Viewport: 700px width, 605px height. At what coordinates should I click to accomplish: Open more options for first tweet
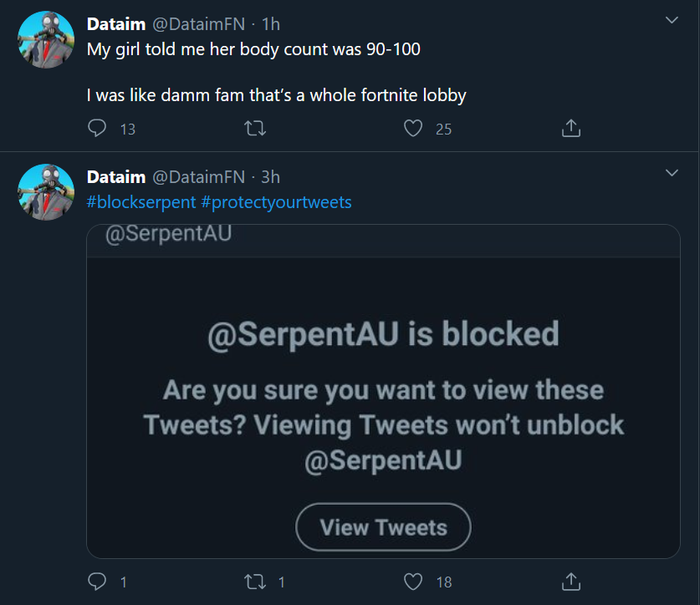click(672, 19)
